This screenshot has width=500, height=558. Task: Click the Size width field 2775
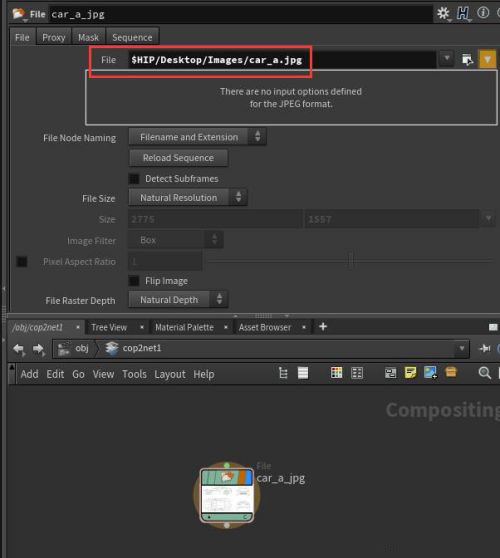tap(215, 219)
